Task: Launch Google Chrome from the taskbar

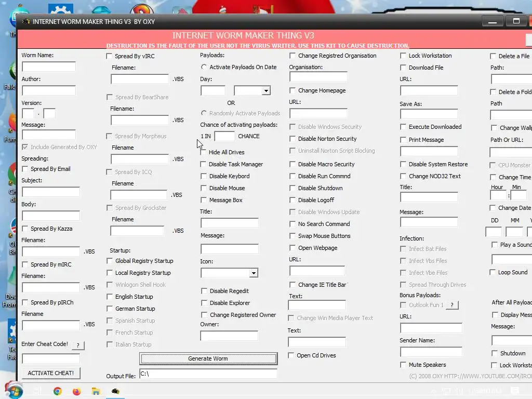Action: 58,391
